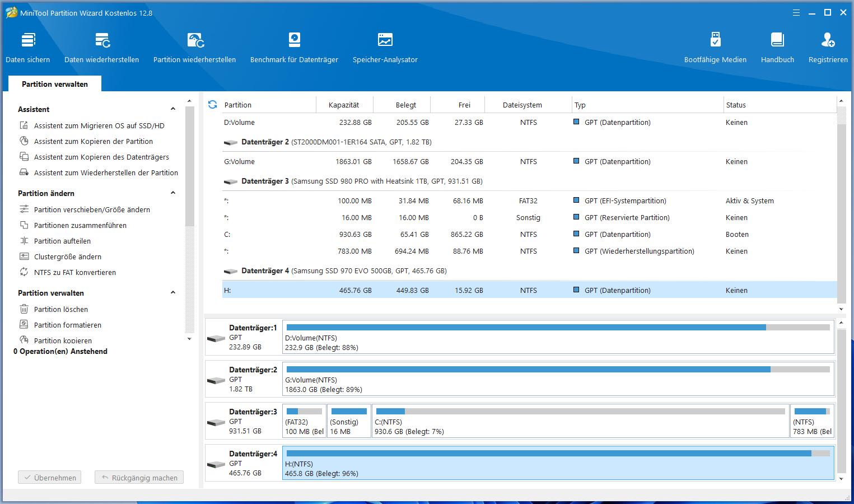Select D:Volume(NTFS) block in disk map
The width and height of the screenshot is (854, 504).
(x=558, y=337)
